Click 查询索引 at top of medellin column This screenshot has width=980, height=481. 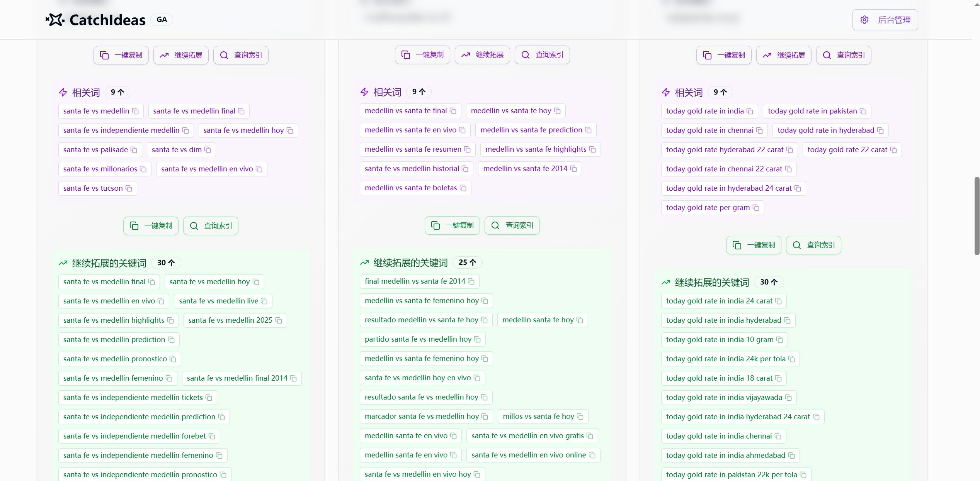(542, 55)
